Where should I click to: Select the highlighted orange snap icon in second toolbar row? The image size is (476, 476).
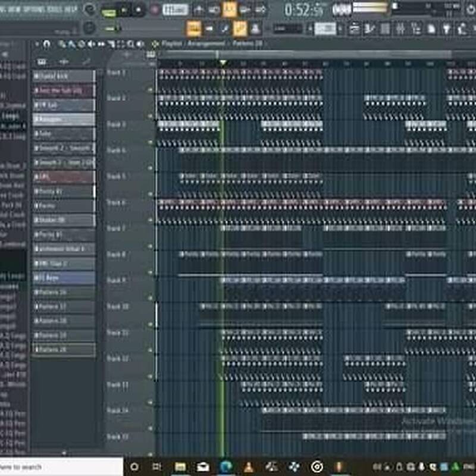coord(194,28)
